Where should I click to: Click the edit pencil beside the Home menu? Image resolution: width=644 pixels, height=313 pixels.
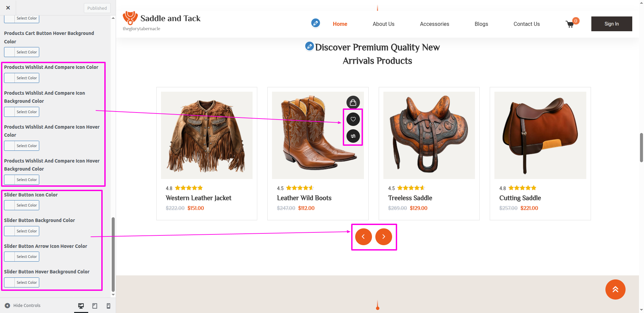click(x=315, y=23)
